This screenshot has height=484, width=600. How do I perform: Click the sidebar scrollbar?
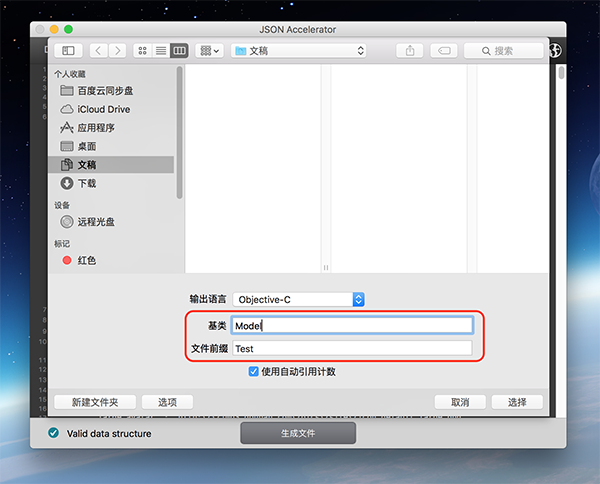click(179, 133)
